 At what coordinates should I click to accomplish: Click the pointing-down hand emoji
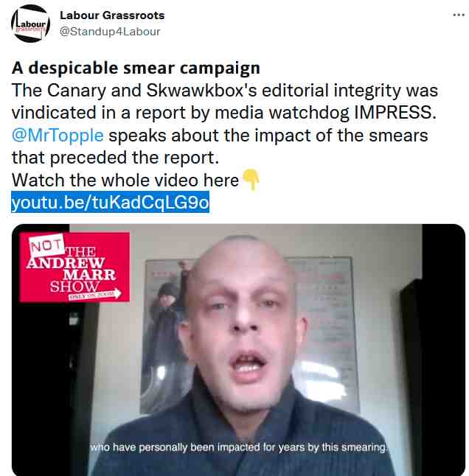tap(251, 180)
